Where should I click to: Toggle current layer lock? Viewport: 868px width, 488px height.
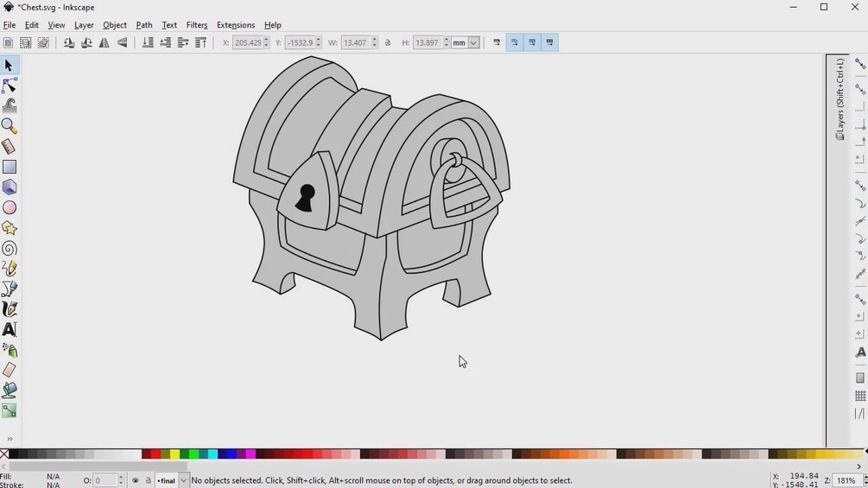coord(148,481)
